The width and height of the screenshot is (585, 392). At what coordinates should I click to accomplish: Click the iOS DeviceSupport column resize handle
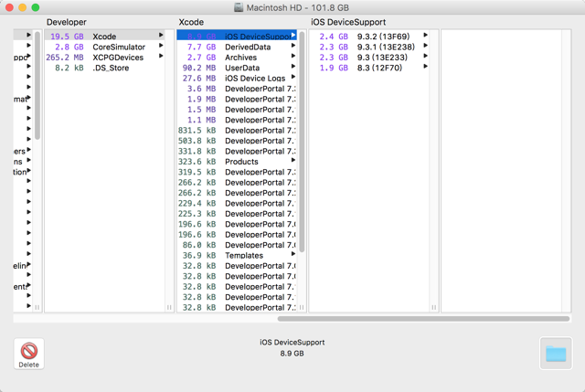click(x=433, y=307)
